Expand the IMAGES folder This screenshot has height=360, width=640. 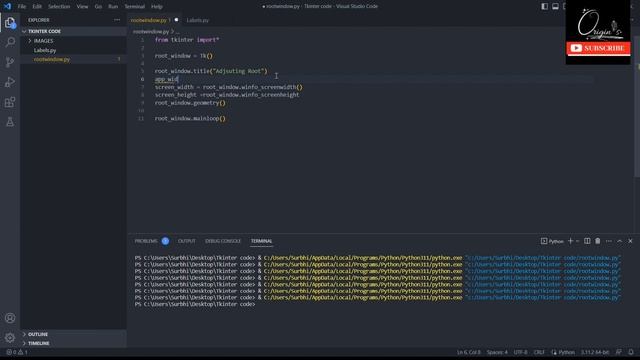tap(73, 41)
